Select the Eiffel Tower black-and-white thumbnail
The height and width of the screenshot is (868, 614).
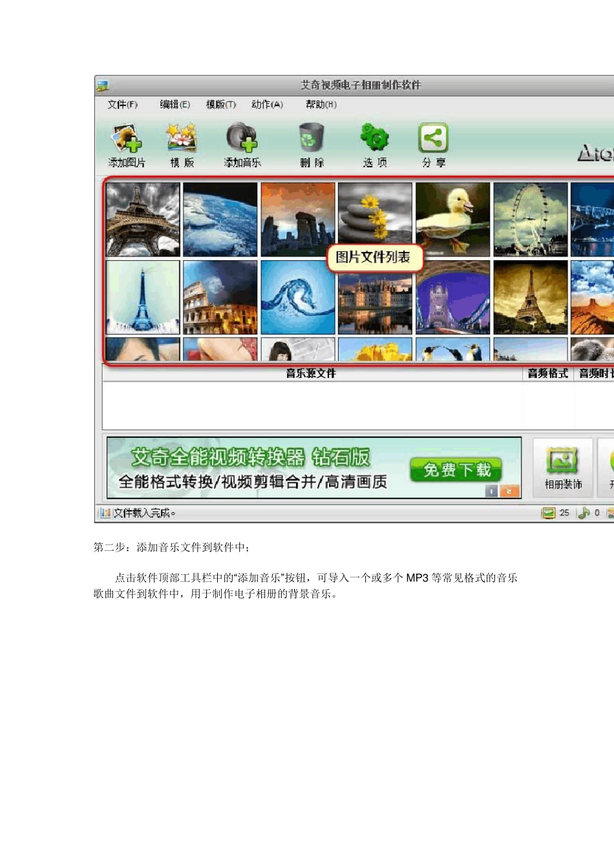pos(143,220)
